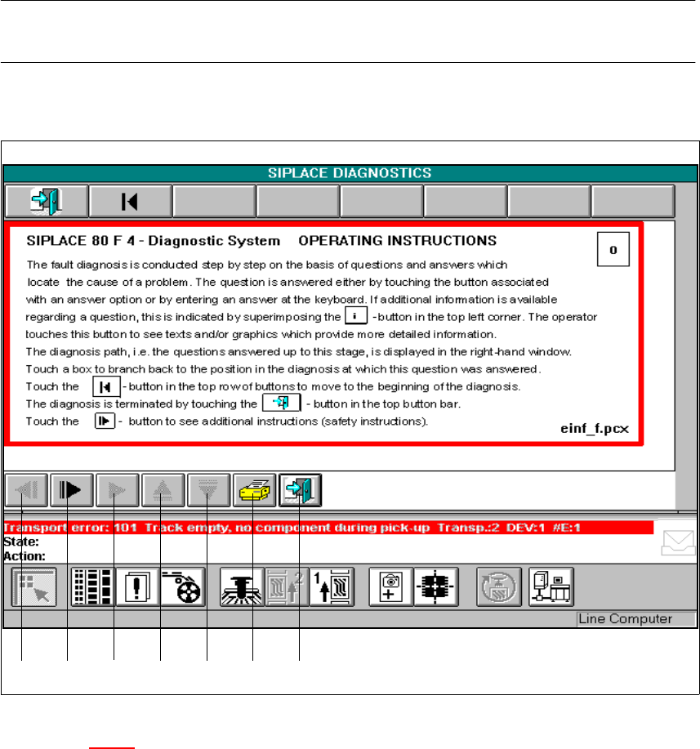Open the camera with plus icon

point(391,587)
